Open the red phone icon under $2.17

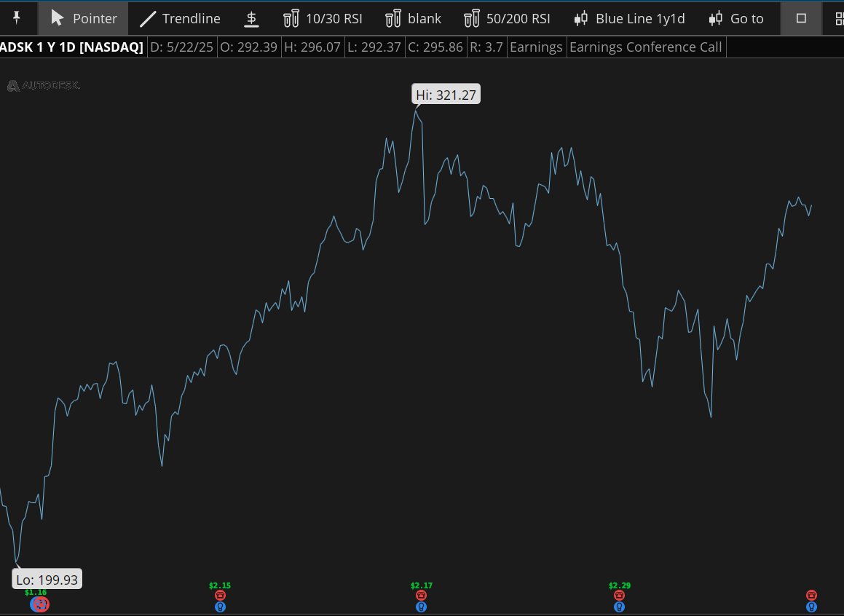coord(422,595)
